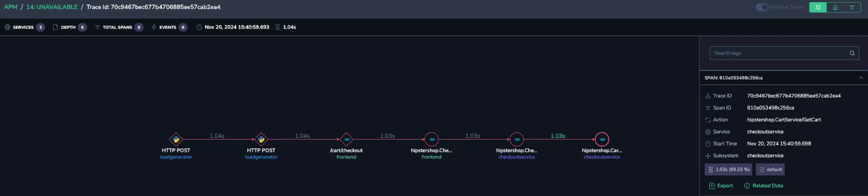Click the Services count stat
Image resolution: width=868 pixels, height=196 pixels.
[x=25, y=27]
